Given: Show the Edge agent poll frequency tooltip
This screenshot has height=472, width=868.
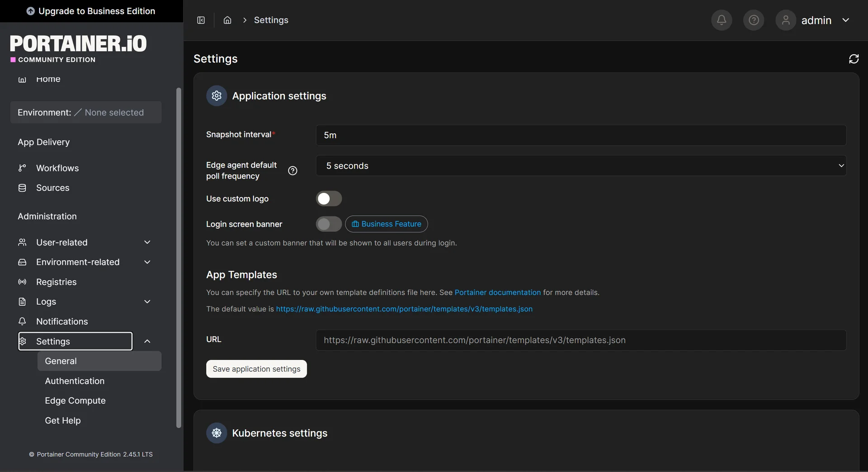Looking at the screenshot, I should click(292, 170).
